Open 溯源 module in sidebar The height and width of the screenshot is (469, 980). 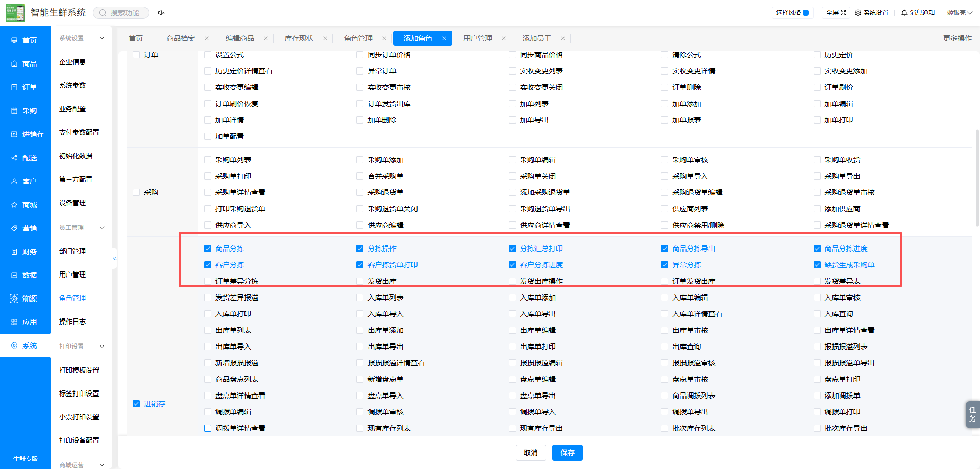(x=26, y=299)
